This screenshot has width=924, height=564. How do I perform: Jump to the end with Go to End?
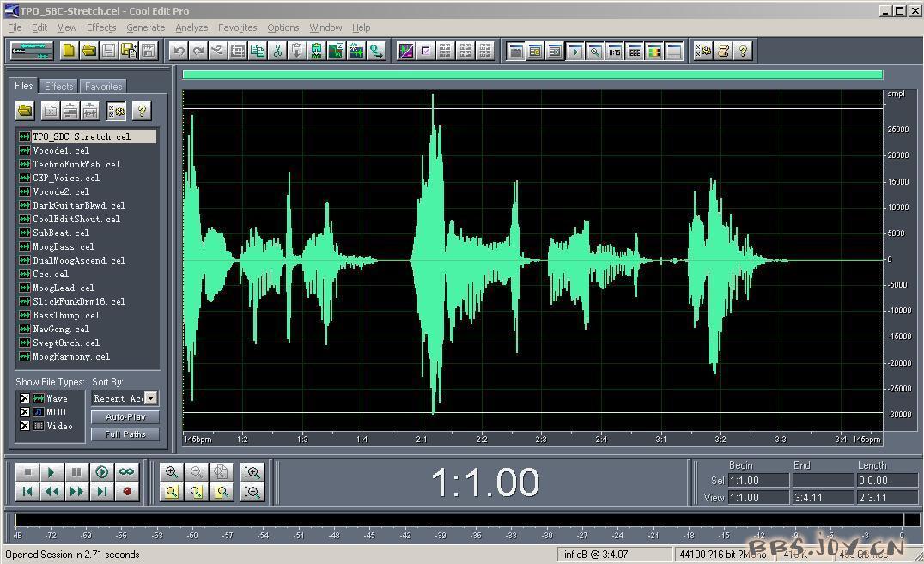(x=101, y=492)
